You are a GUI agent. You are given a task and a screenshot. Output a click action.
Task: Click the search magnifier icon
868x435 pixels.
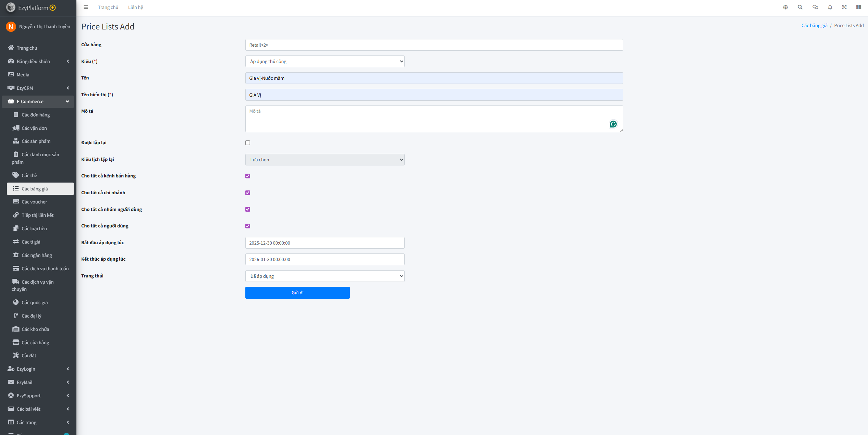pyautogui.click(x=800, y=7)
